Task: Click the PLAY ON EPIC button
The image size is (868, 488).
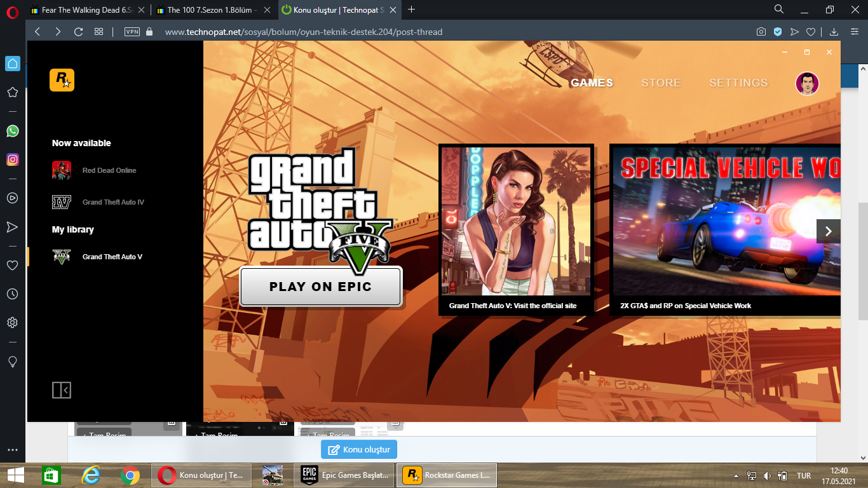Action: (x=320, y=286)
